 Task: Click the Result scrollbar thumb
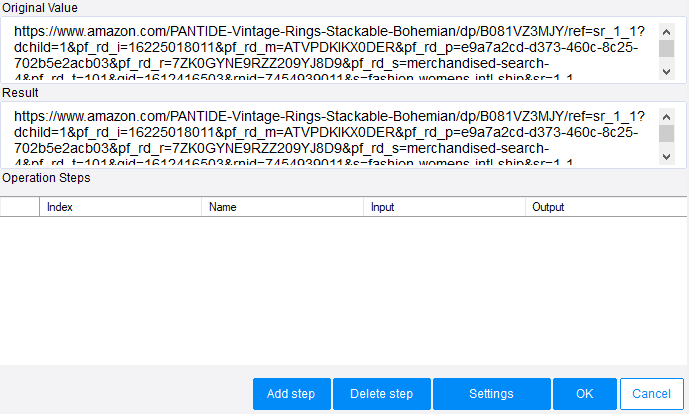667,134
